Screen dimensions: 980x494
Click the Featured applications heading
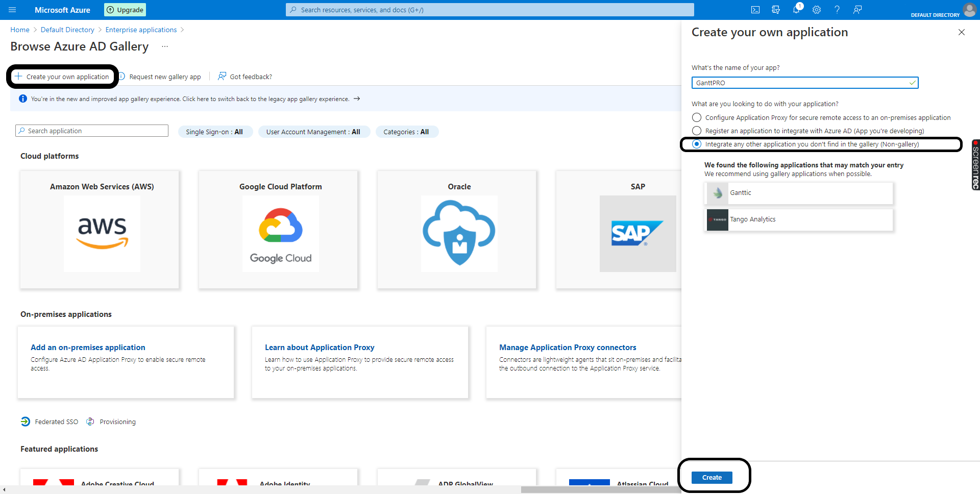[x=59, y=449]
